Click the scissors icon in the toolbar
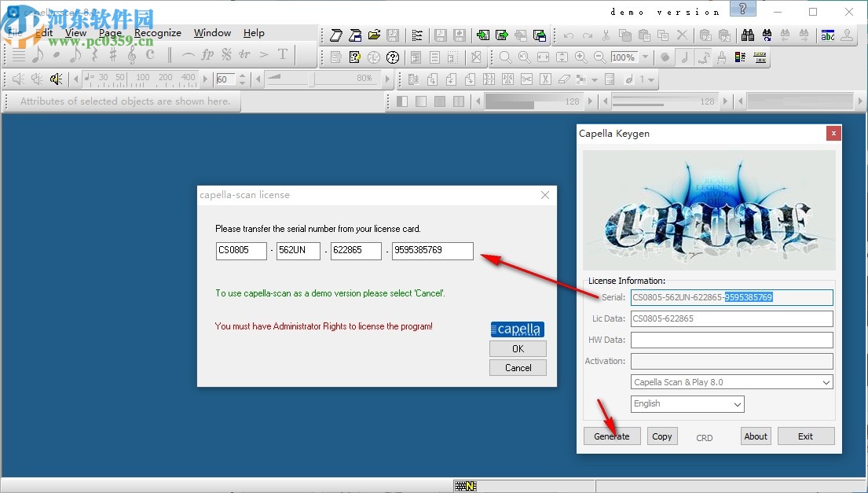 [606, 35]
